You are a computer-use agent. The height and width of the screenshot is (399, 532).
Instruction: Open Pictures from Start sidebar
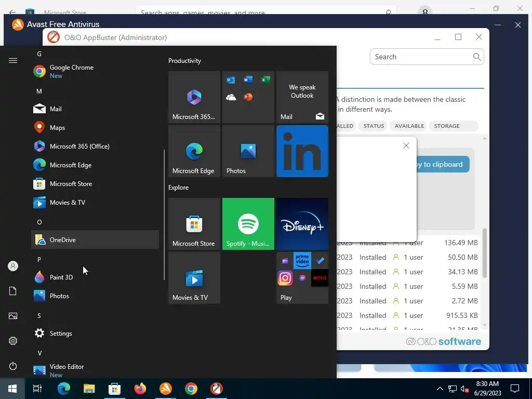coord(13,316)
